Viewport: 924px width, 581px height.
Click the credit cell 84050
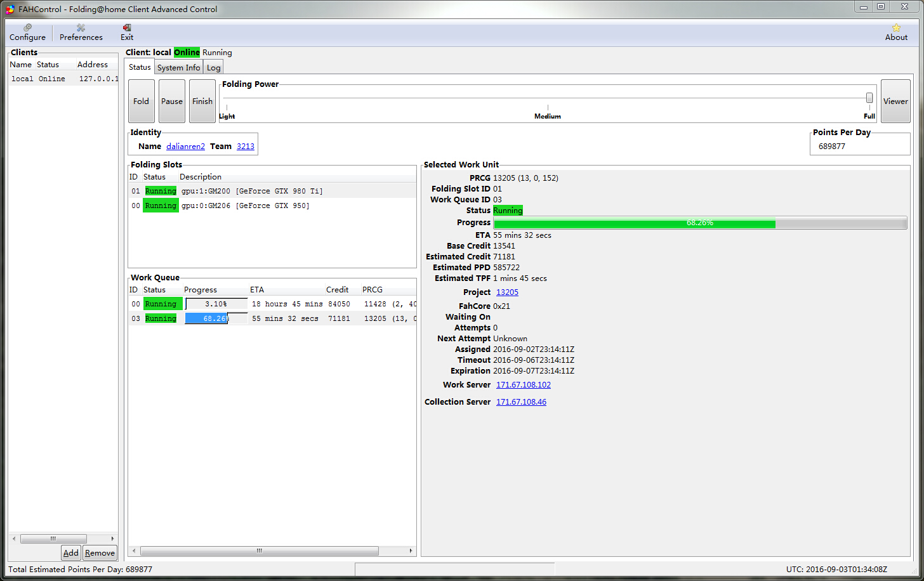click(x=340, y=304)
